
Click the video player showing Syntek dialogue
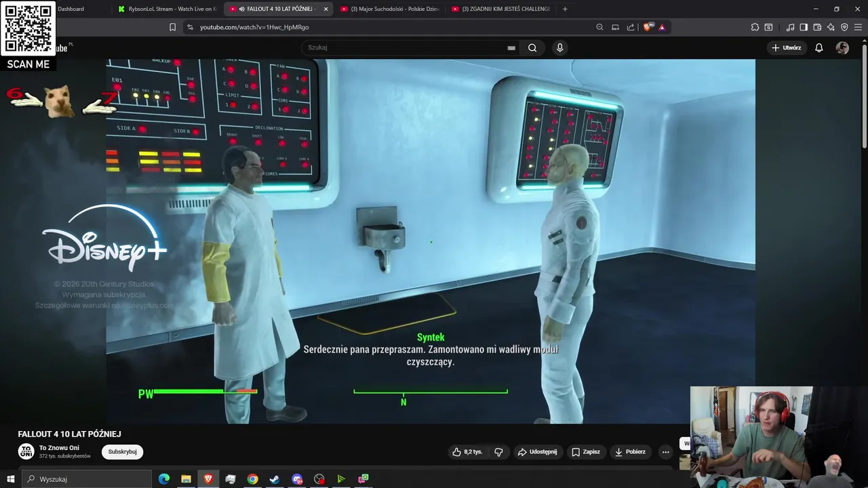(x=431, y=241)
